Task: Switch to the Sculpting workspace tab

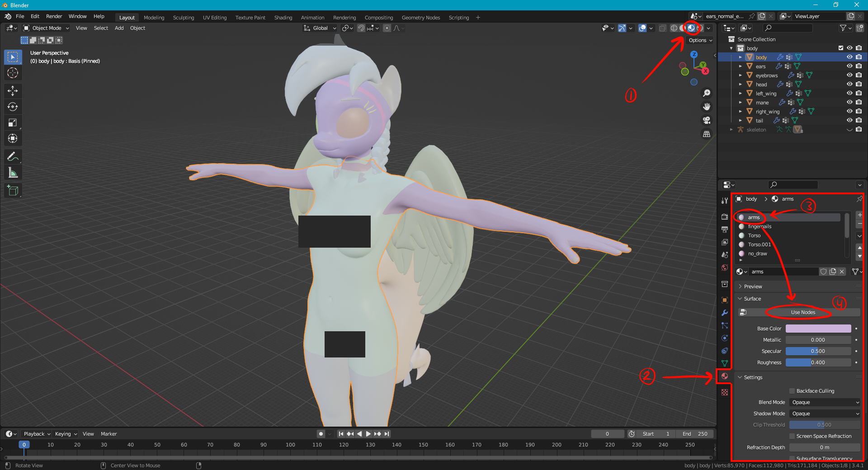Action: (x=183, y=18)
